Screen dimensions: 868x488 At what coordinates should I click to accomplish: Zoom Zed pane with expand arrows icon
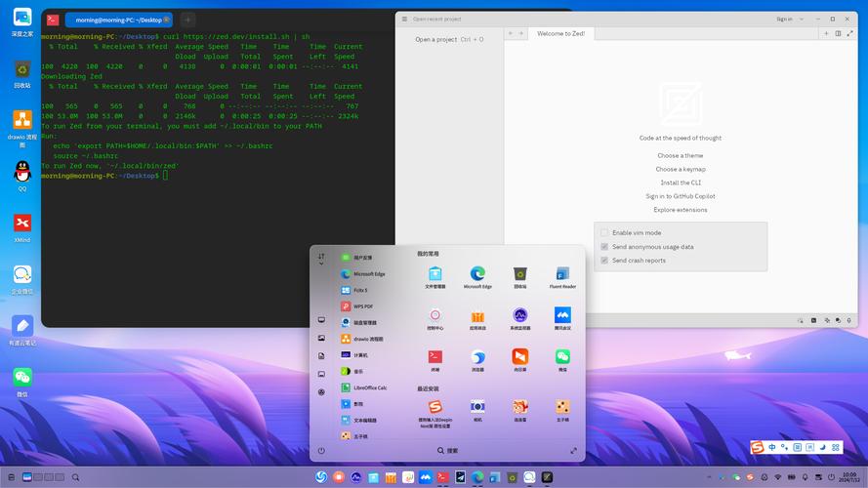pyautogui.click(x=849, y=34)
